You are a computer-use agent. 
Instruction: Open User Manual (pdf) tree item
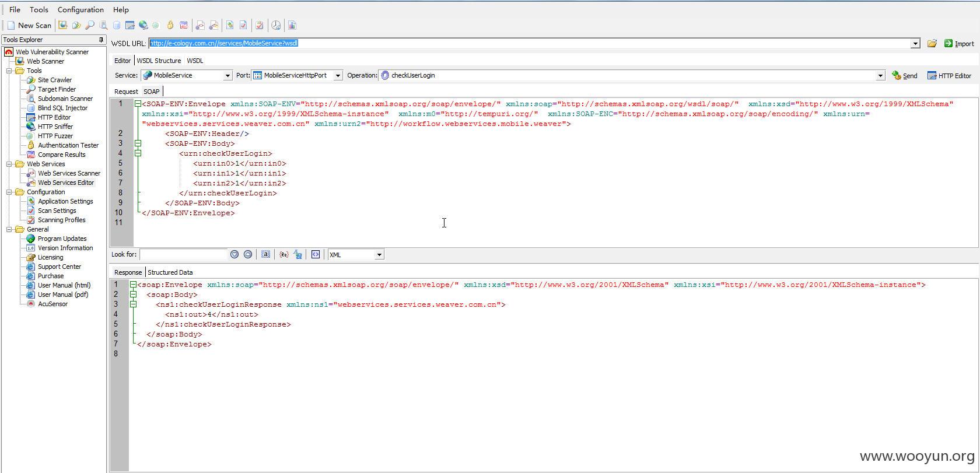tap(63, 295)
